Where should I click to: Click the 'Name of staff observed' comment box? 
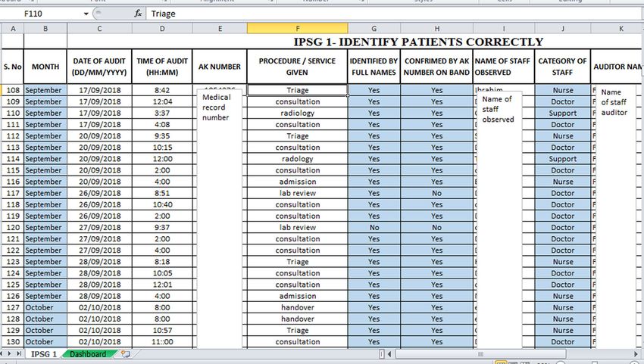(499, 220)
